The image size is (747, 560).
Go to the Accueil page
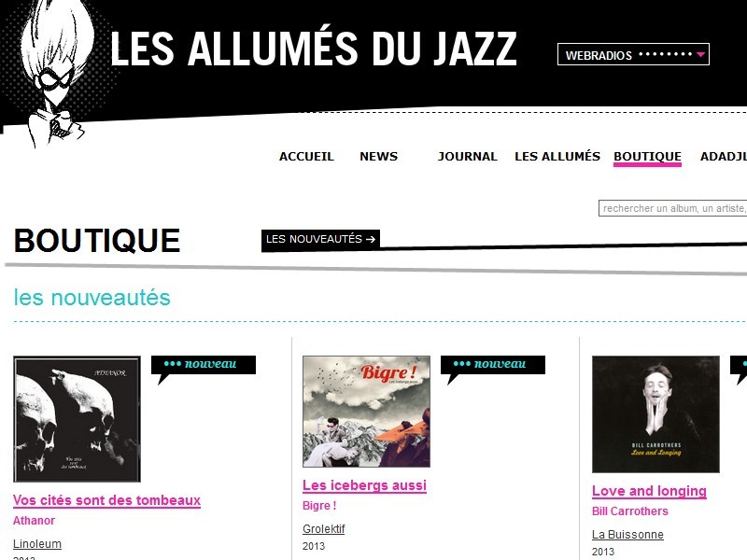coord(306,156)
